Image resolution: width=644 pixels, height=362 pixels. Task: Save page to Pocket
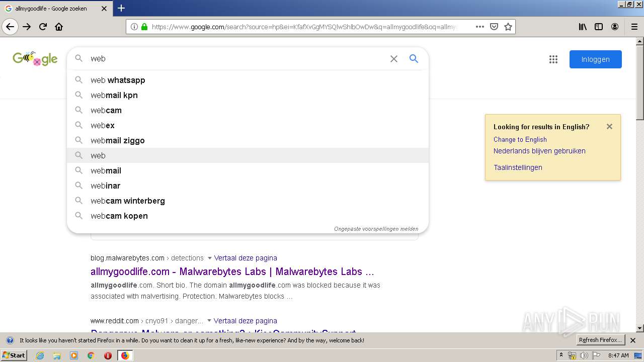pyautogui.click(x=494, y=27)
